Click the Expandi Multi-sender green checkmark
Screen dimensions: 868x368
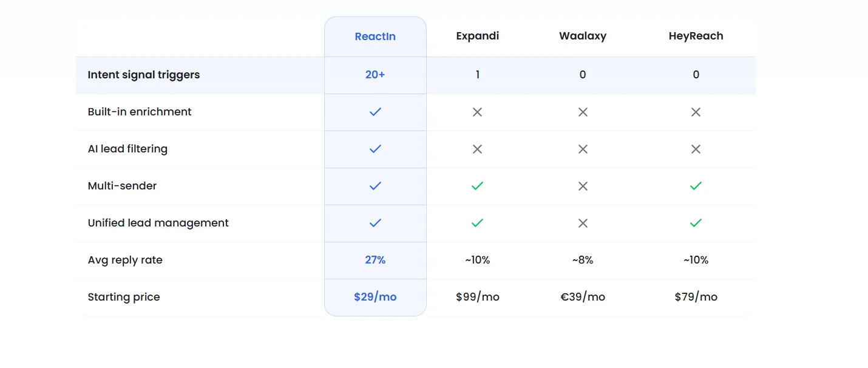(477, 186)
